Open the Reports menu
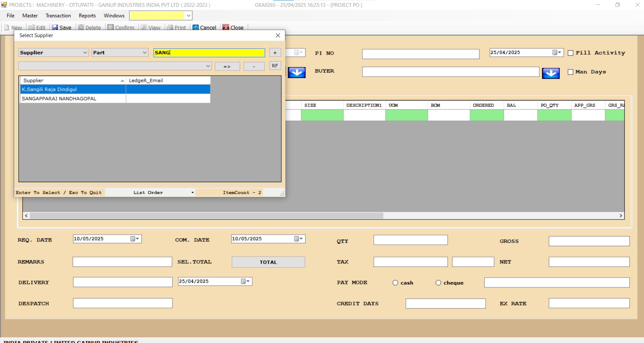 87,16
